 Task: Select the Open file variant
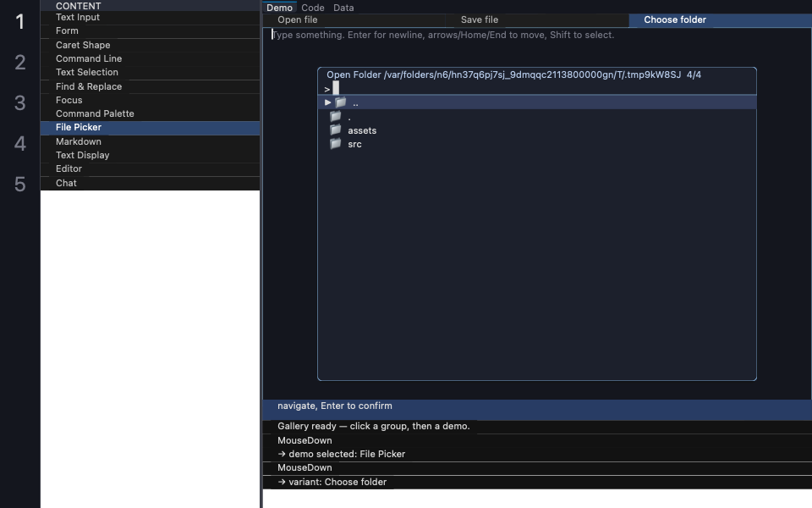pos(354,20)
